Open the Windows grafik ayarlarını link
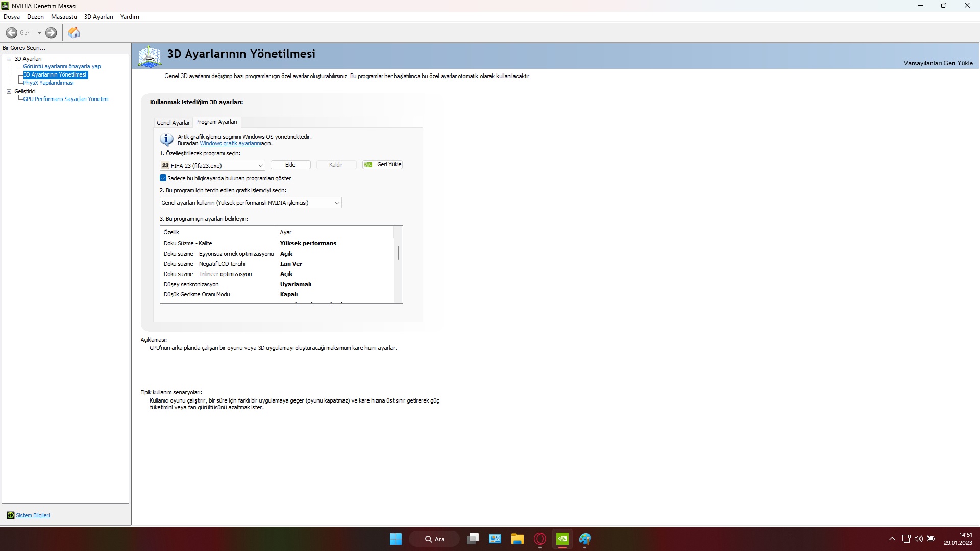This screenshot has width=980, height=551. point(230,144)
